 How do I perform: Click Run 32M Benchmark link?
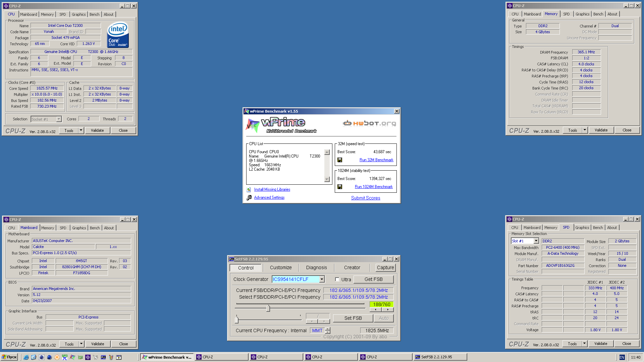(376, 160)
